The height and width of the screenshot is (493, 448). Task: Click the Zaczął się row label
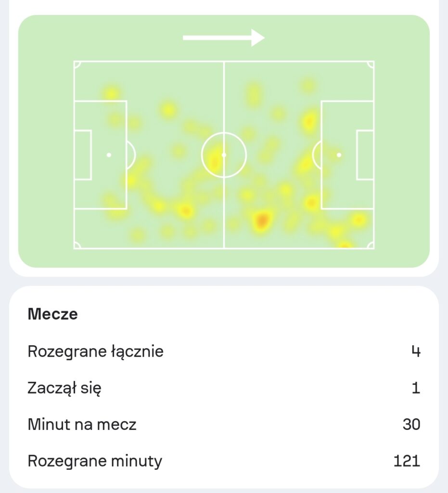[x=64, y=388]
